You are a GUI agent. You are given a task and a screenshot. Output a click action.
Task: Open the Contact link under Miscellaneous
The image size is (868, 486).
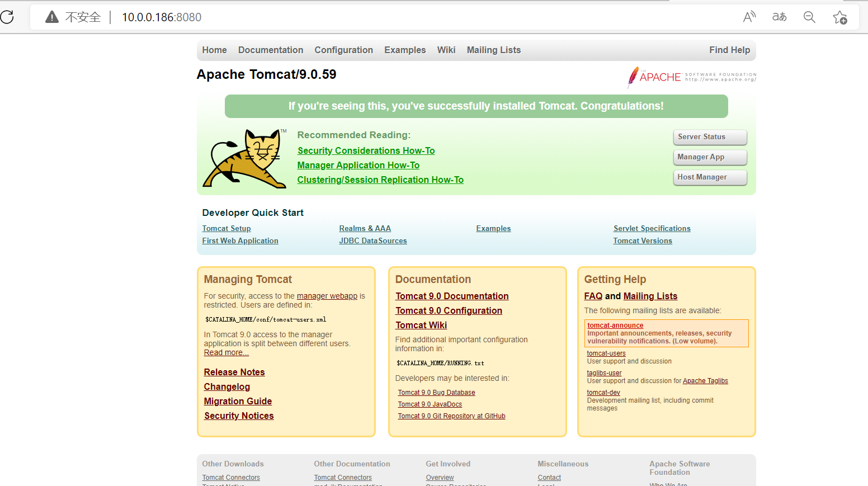549,478
